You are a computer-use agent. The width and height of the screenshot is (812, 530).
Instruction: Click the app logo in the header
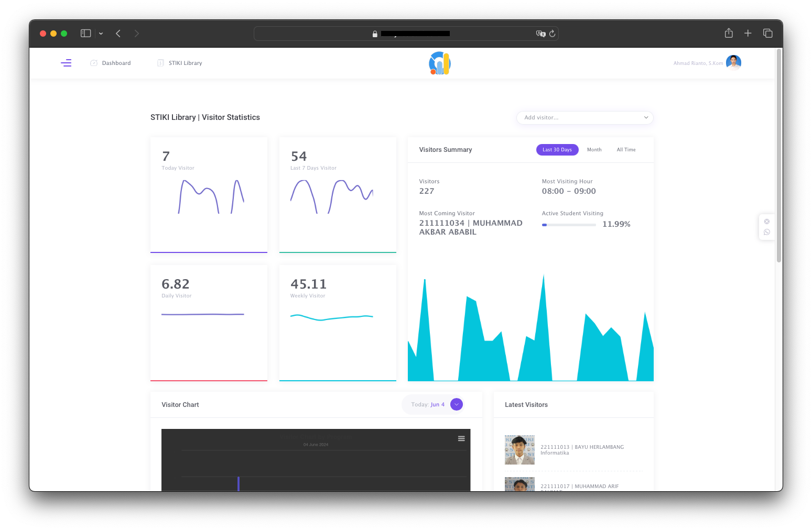point(439,63)
